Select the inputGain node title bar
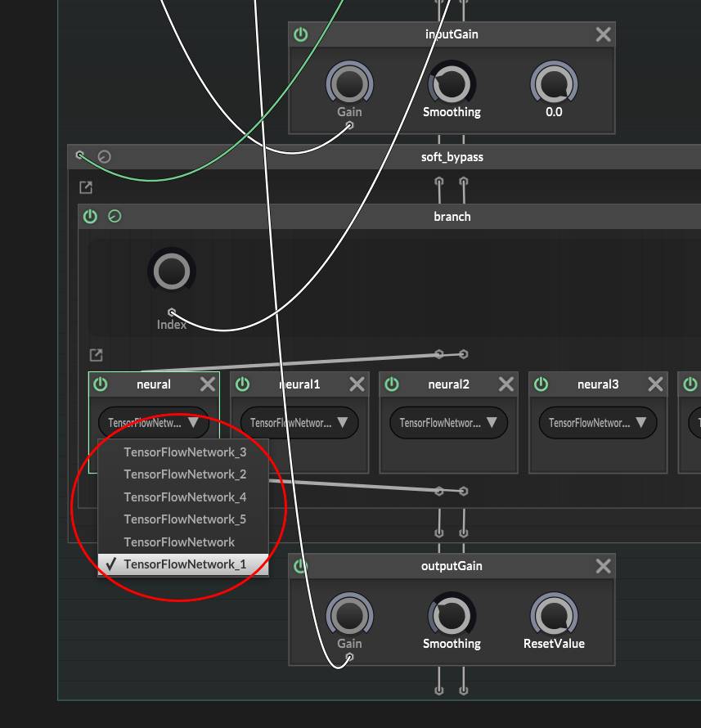 pyautogui.click(x=452, y=34)
